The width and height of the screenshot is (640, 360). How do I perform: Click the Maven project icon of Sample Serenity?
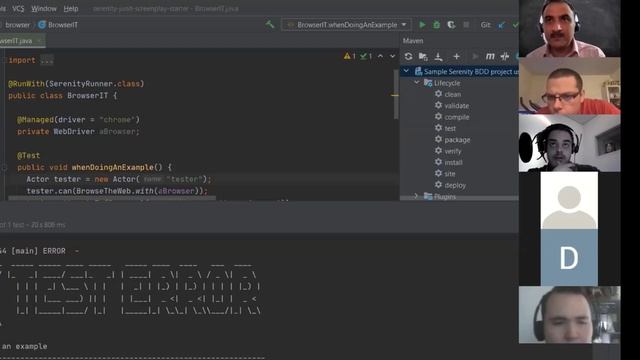[x=418, y=71]
